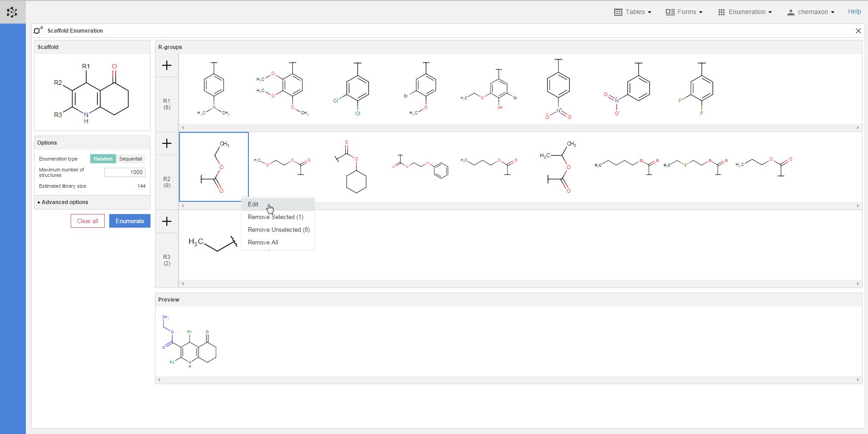Click the scaffold structure image

point(92,93)
